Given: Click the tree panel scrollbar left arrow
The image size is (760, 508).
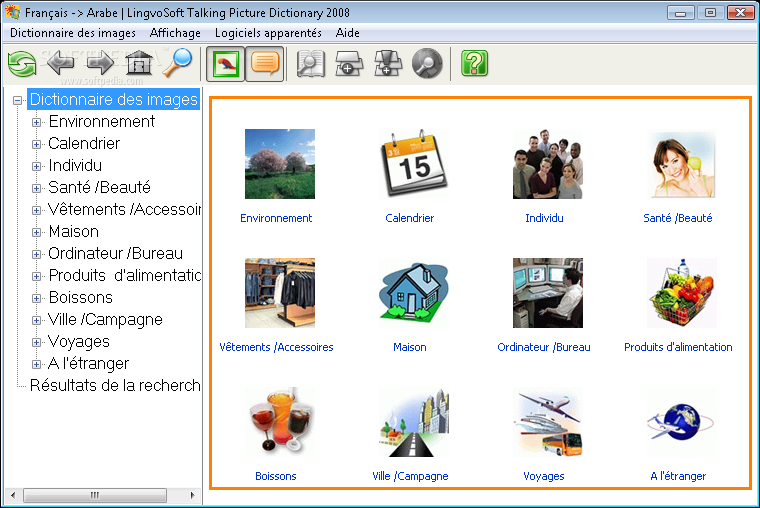Looking at the screenshot, I should click(x=13, y=495).
